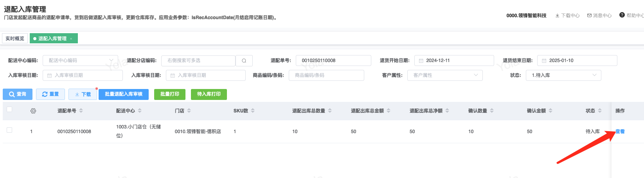The image size is (644, 178).
Task: Sort by 确认金额 column
Action: tap(550, 111)
